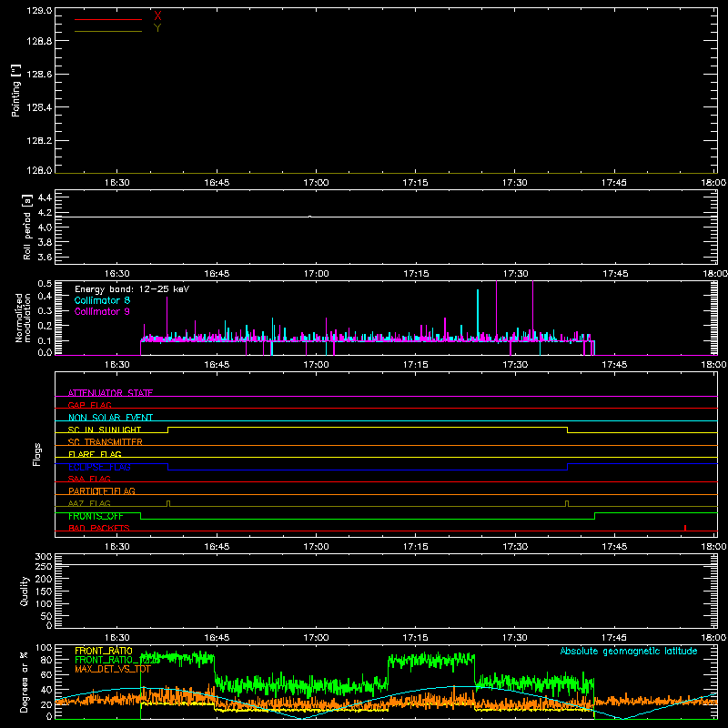Click the Flags axis title
Image resolution: width=728 pixels, height=728 pixels.
coord(36,454)
